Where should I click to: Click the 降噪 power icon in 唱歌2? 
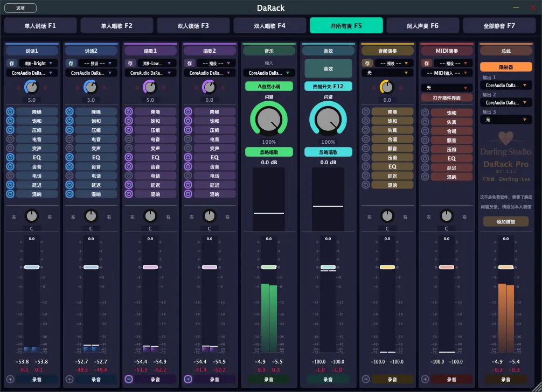tap(188, 111)
